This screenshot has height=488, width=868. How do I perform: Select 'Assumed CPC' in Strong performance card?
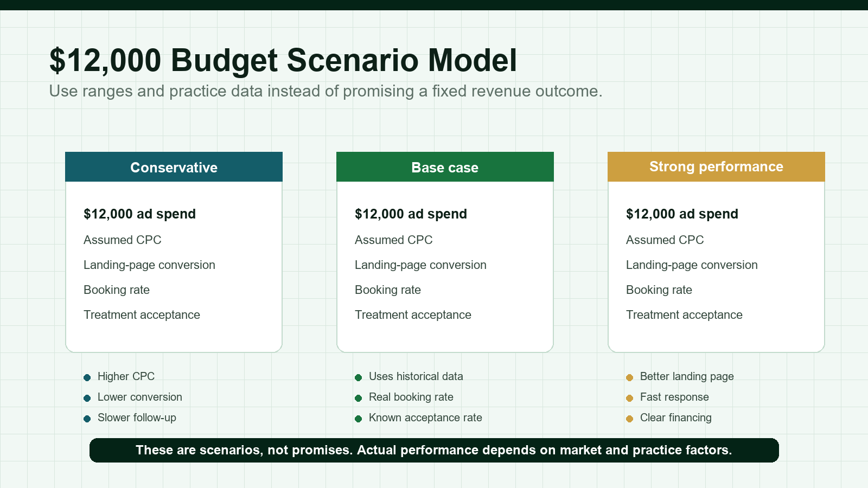pos(665,240)
